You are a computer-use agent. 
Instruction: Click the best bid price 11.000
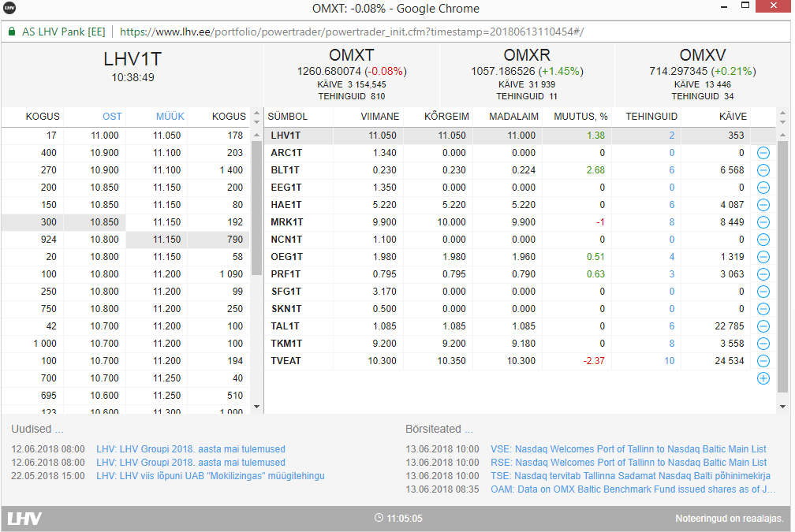tap(104, 136)
